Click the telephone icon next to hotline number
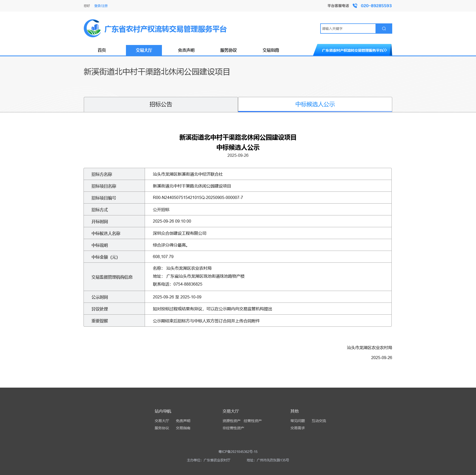476x475 pixels. tap(355, 5)
